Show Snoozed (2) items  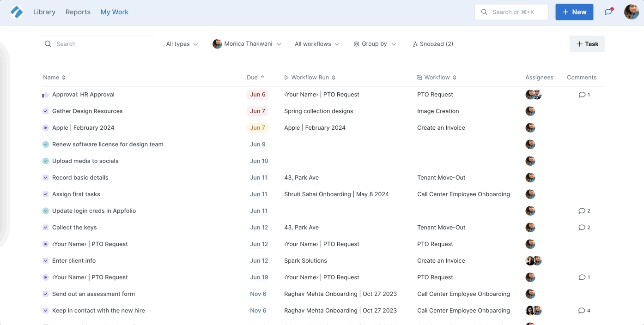pyautogui.click(x=433, y=44)
